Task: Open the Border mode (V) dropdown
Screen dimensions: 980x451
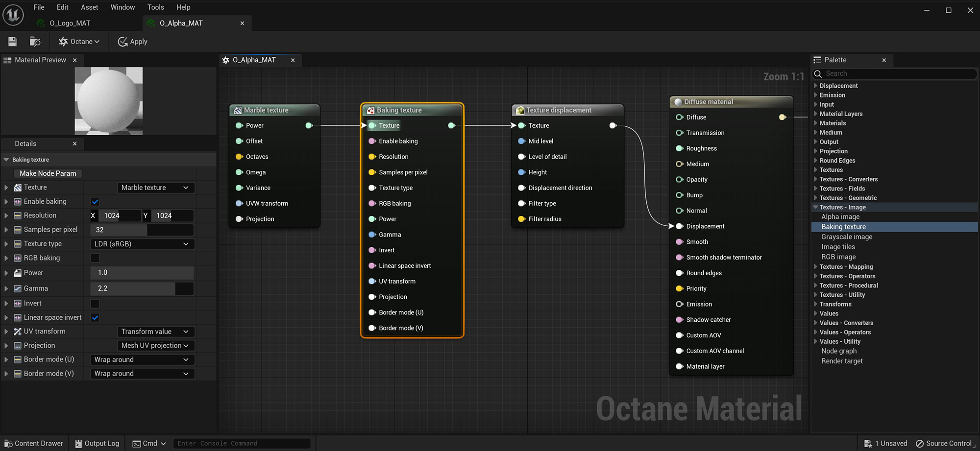Action: point(143,373)
